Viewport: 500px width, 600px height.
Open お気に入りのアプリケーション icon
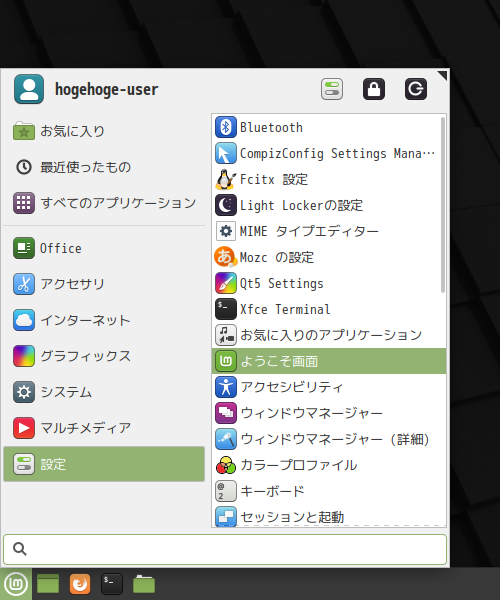tap(226, 335)
